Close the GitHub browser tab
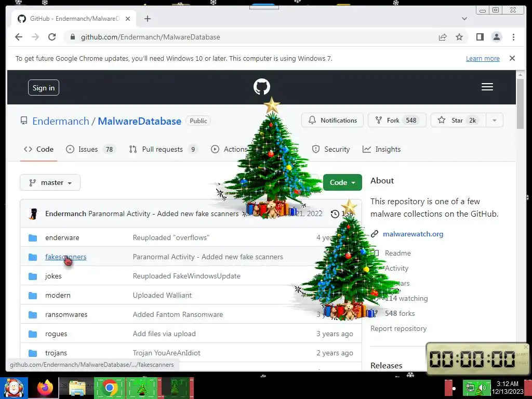This screenshot has width=532, height=399. tap(128, 19)
